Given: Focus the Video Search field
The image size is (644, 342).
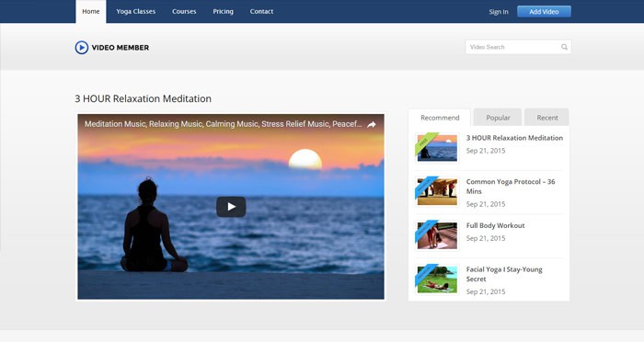Looking at the screenshot, I should coord(518,47).
